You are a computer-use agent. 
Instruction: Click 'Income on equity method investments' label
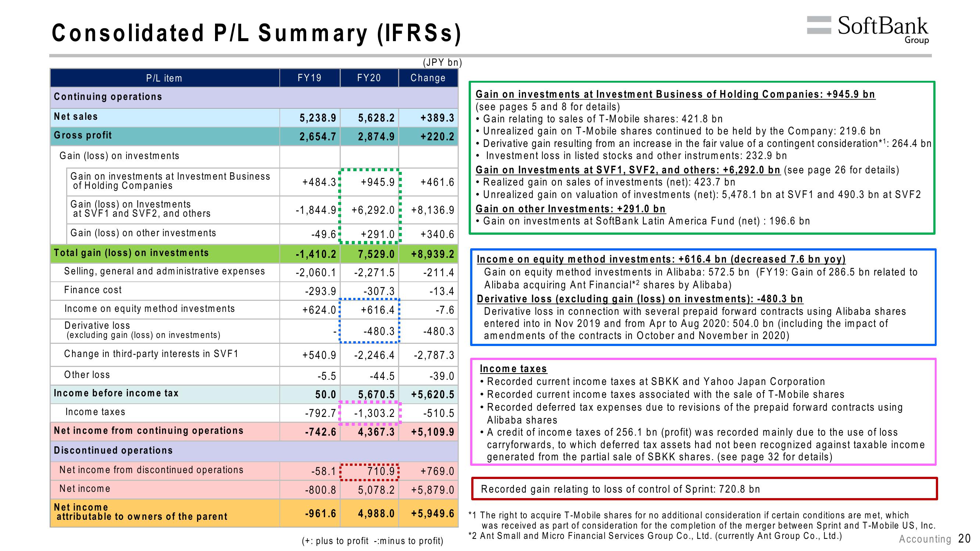point(150,309)
